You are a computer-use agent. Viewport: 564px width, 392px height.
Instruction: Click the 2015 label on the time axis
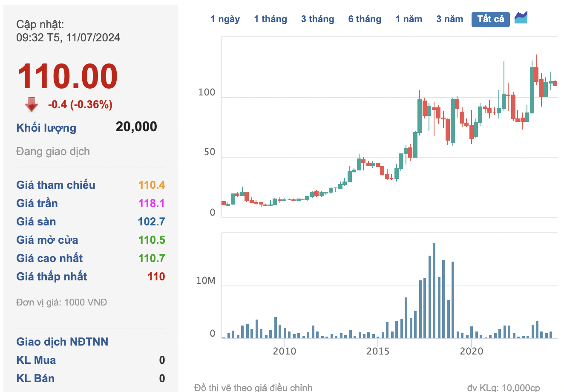pos(378,351)
